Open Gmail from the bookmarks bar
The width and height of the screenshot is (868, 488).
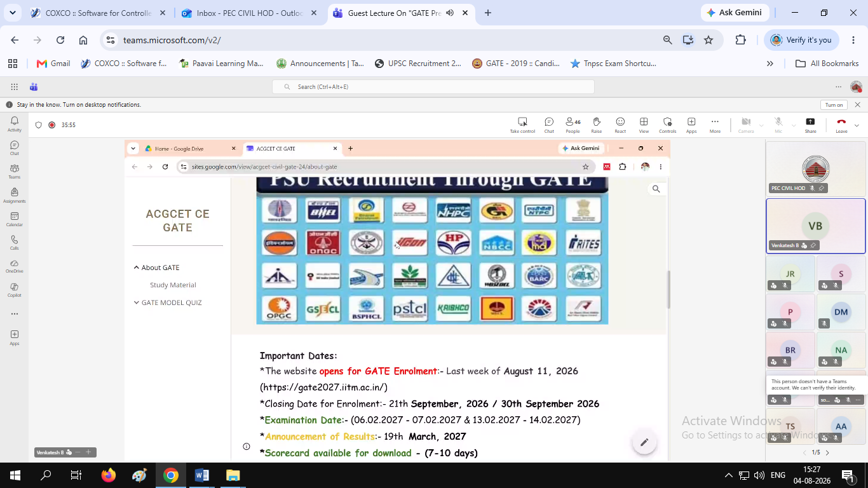(53, 64)
